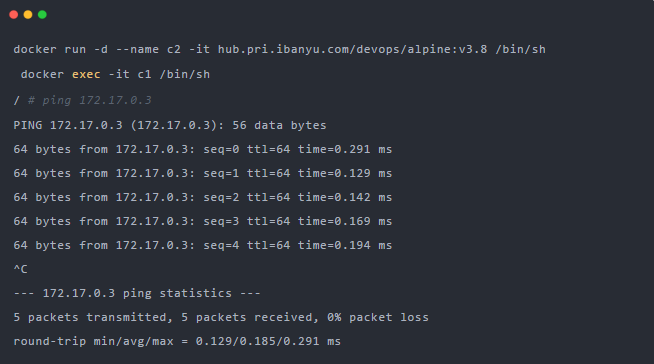The height and width of the screenshot is (364, 654).
Task: Click the '172.17.0.3 ping statistics' line
Action: pyautogui.click(x=137, y=293)
